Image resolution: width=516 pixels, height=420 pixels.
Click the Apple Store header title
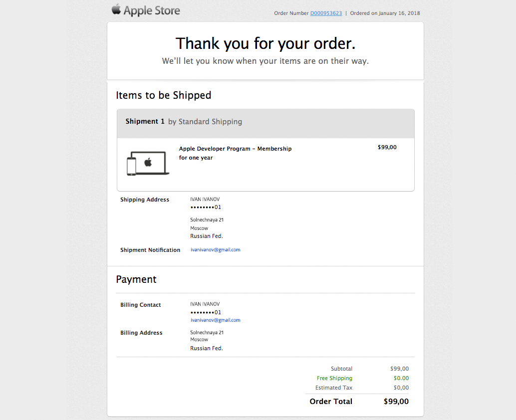[x=152, y=10]
